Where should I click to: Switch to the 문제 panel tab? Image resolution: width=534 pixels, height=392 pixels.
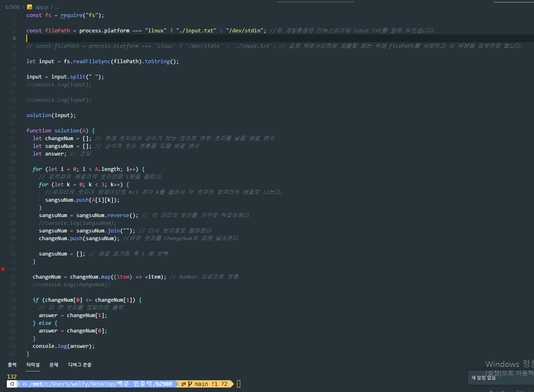[x=54, y=365]
